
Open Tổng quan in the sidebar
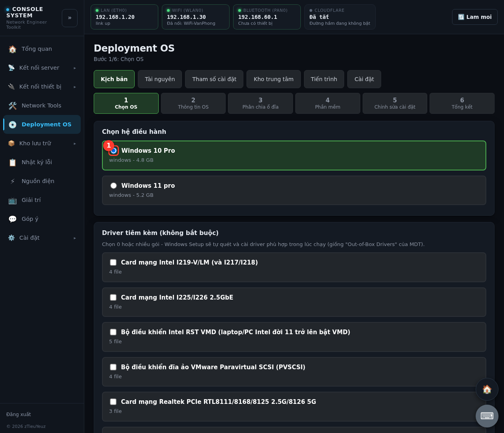tap(42, 49)
